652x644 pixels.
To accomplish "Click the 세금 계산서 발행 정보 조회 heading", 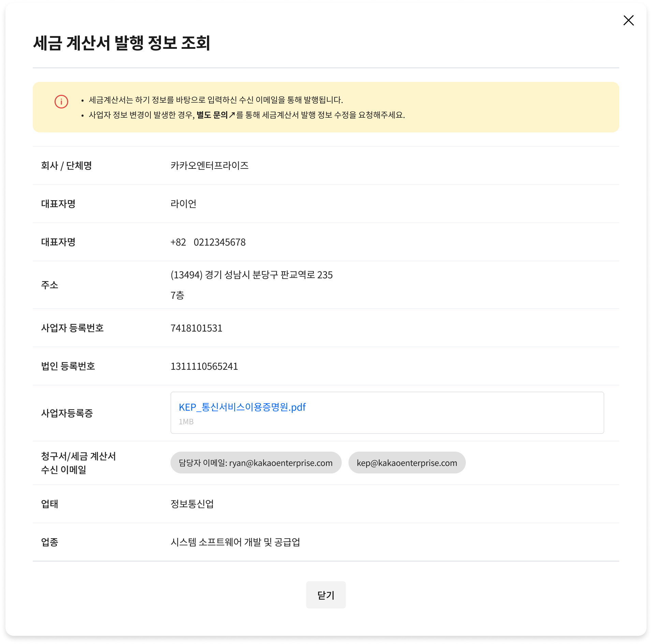I will (x=122, y=43).
